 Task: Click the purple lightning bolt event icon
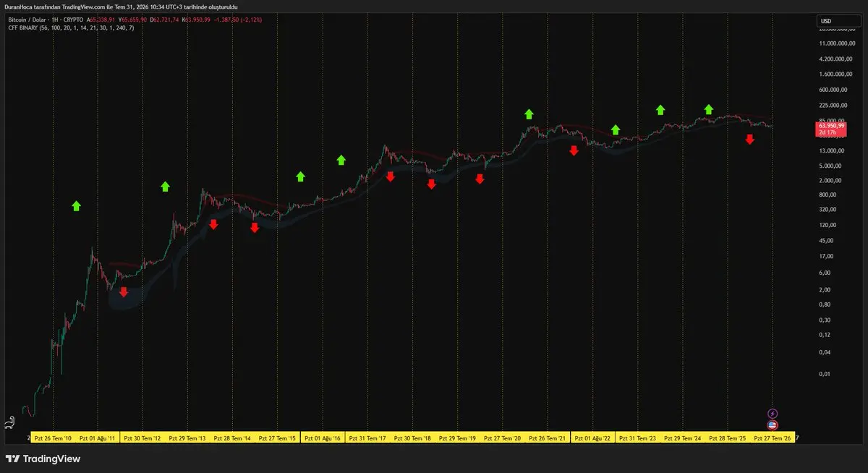(773, 414)
